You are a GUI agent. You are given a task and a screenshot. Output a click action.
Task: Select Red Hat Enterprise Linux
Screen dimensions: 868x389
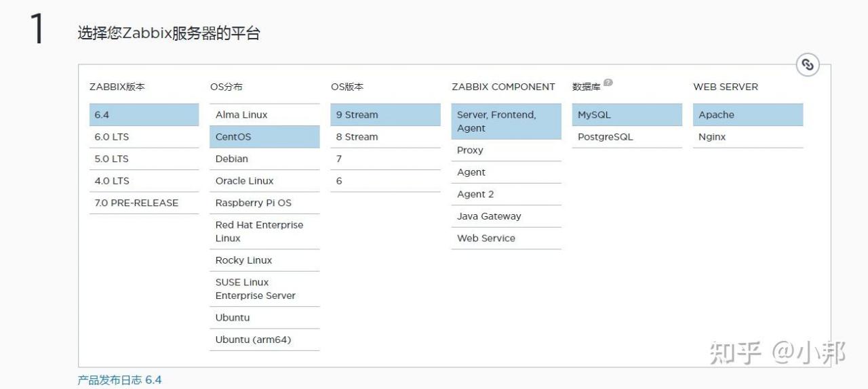[264, 232]
